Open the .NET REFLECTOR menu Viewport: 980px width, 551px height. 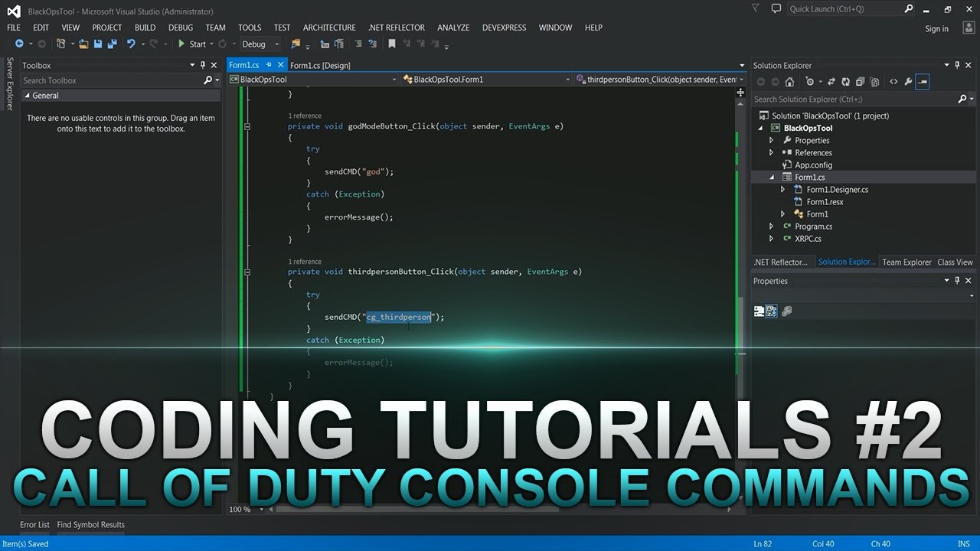point(396,28)
